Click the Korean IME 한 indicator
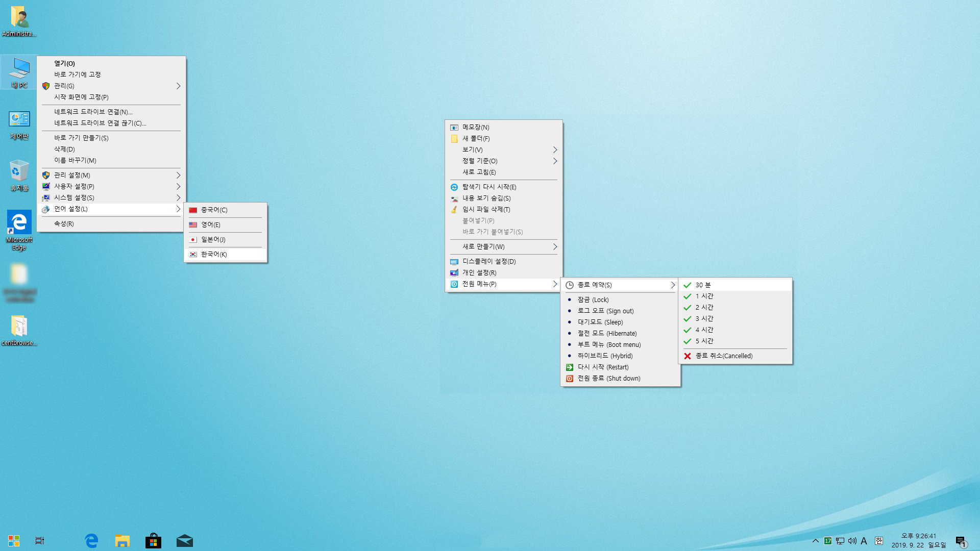The width and height of the screenshot is (980, 551). 878,541
